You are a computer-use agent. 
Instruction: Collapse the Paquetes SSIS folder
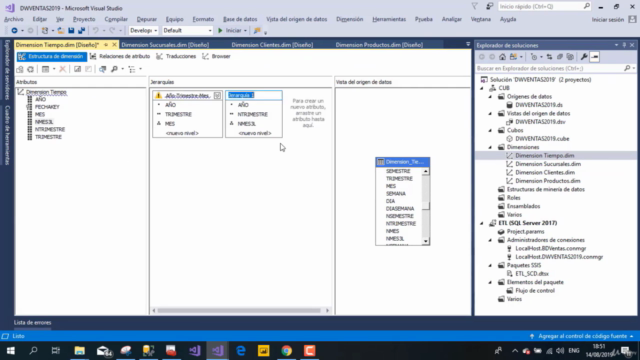pyautogui.click(x=490, y=265)
